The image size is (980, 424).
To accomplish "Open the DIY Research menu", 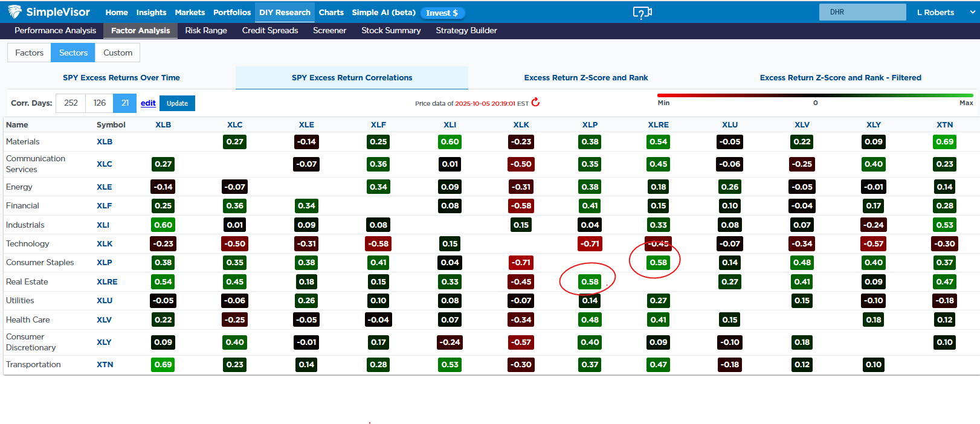I will [285, 12].
